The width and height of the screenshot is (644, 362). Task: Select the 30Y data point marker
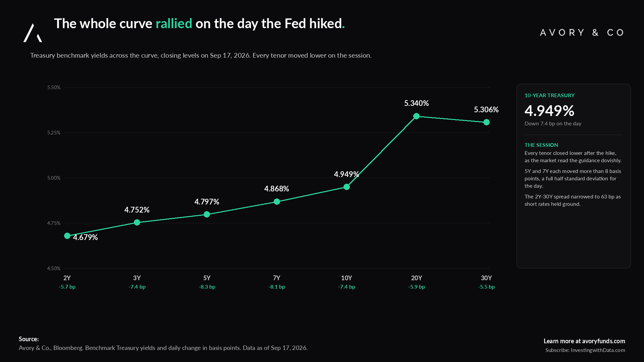pos(487,122)
